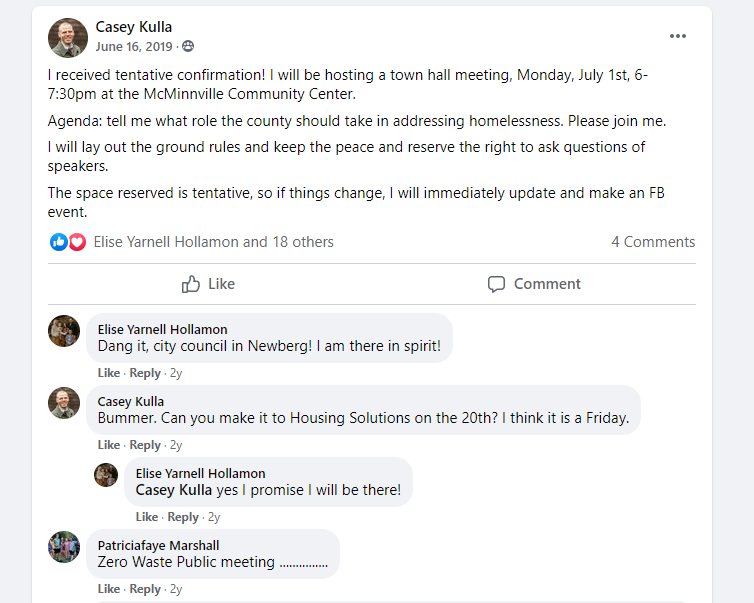Screen dimensions: 754x603
Task: Reply to Patriciafaye Marshall's Zero Waste comment
Action: (x=145, y=589)
